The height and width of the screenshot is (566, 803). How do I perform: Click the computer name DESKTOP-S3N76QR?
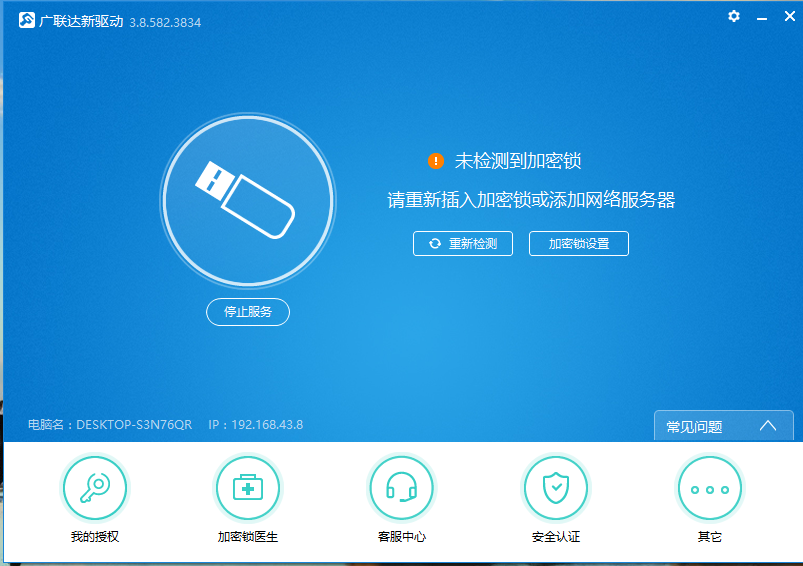tap(134, 425)
